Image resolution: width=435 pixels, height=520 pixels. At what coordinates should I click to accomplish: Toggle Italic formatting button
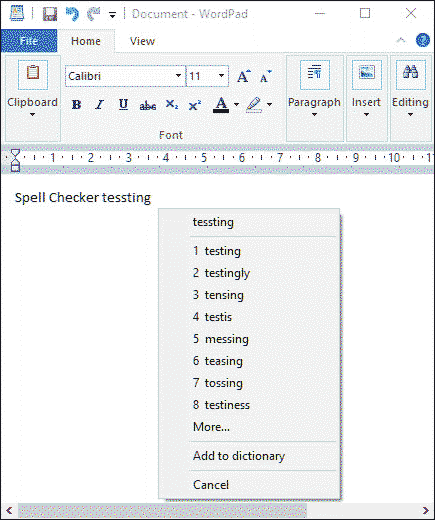(x=99, y=105)
